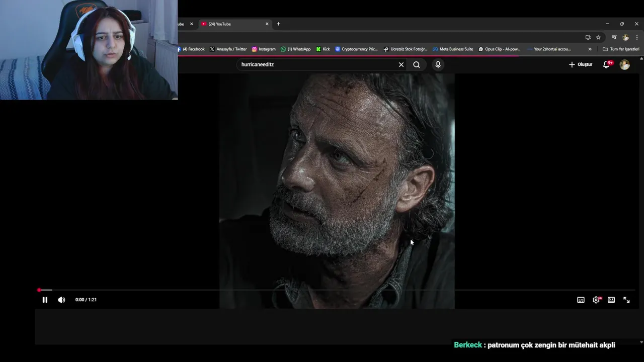
Task: Click the scroll-down arrow below the player
Action: click(641, 342)
